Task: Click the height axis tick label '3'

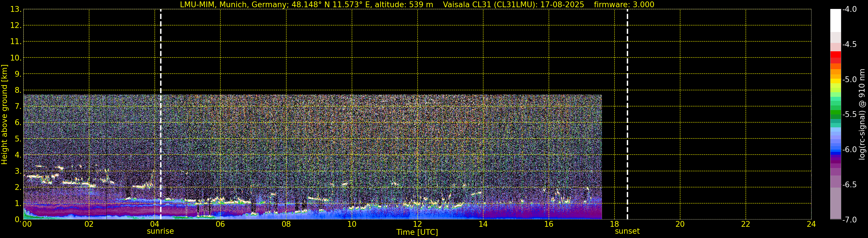Action: coord(18,171)
